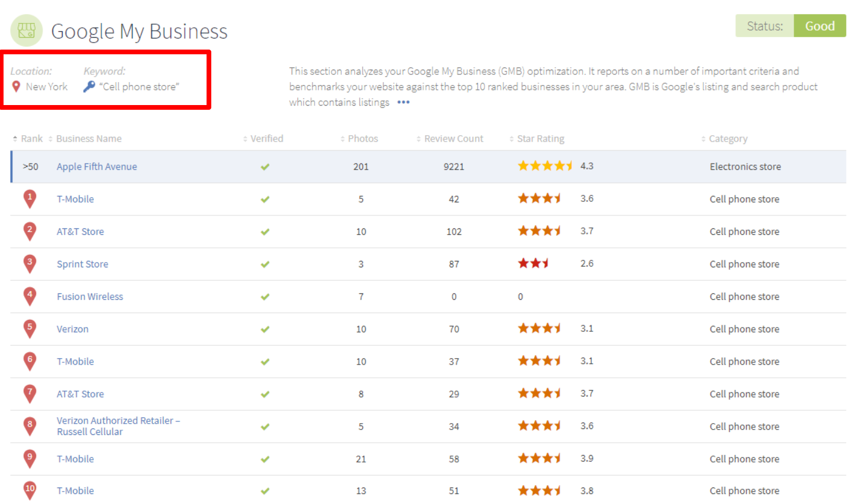Click the Electronics store category cell
The height and width of the screenshot is (504, 851).
[745, 166]
